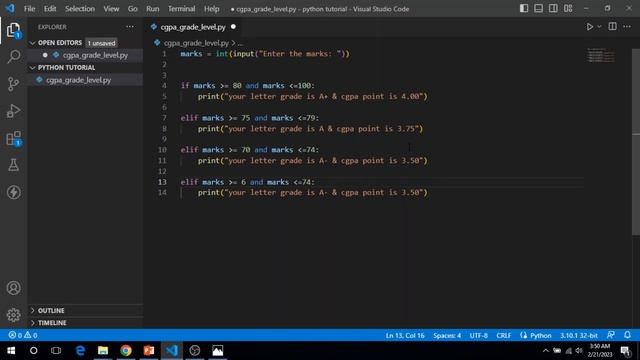This screenshot has height=360, width=640.
Task: Close the unsaved cgpa_grade_level.py tab dot
Action: click(233, 27)
